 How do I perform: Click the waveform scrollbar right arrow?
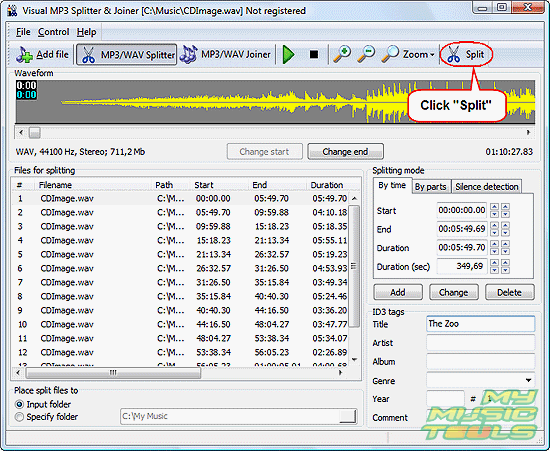pyautogui.click(x=528, y=133)
